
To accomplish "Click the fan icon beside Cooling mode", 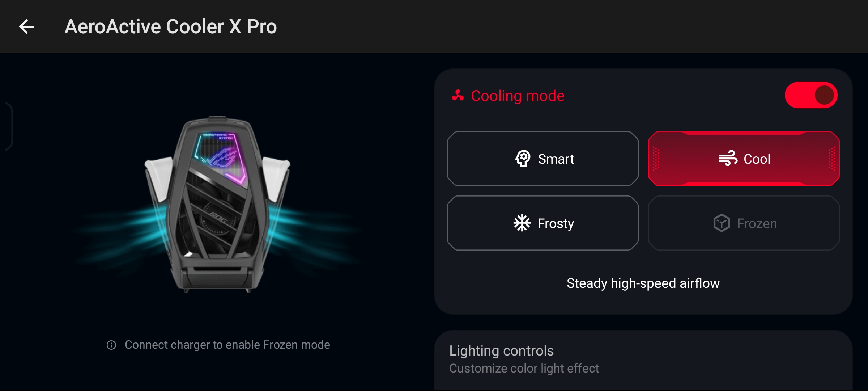I will tap(458, 96).
